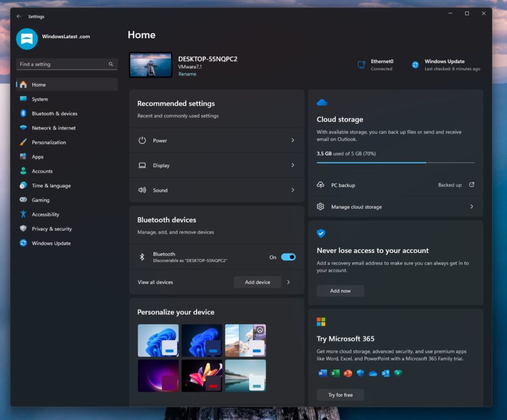Open Manage cloud storage
This screenshot has height=420, width=507.
pyautogui.click(x=356, y=207)
